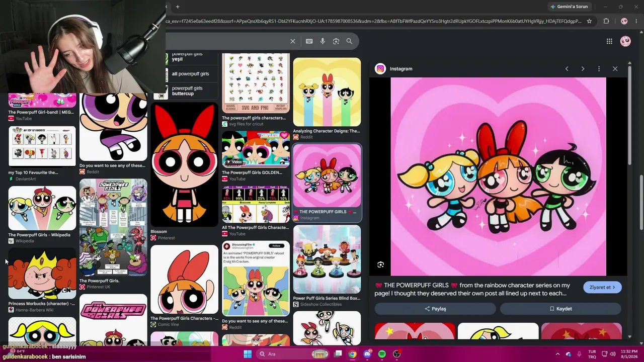Open the Instagram source logo in preview
Screen dimensions: 644x362
point(380,69)
